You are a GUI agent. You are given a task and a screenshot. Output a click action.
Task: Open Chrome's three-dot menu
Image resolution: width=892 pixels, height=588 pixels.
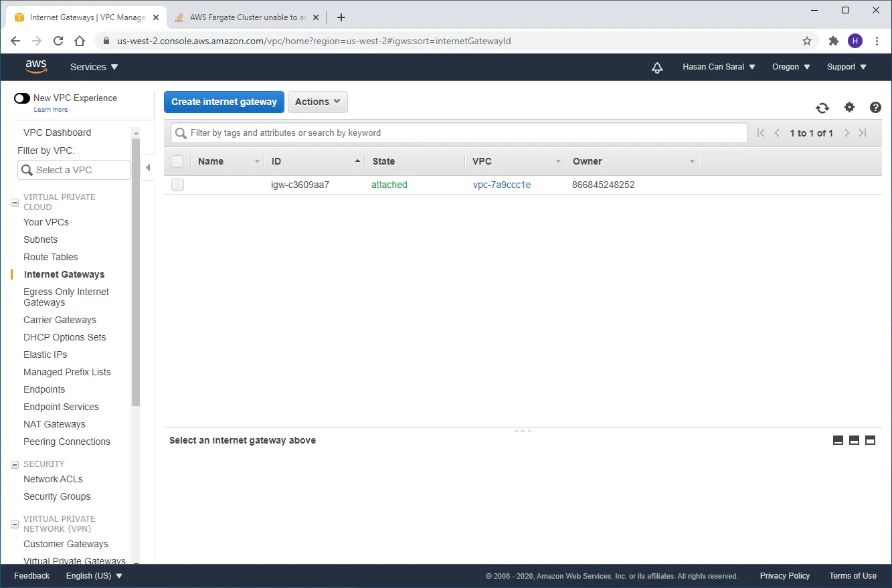pos(877,41)
